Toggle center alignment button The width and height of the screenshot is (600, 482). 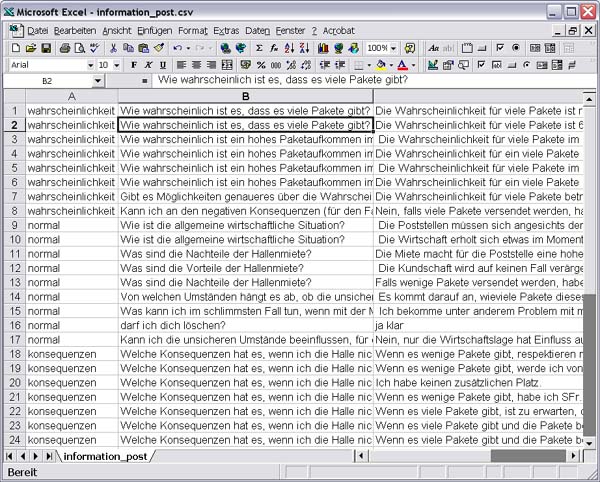point(197,65)
